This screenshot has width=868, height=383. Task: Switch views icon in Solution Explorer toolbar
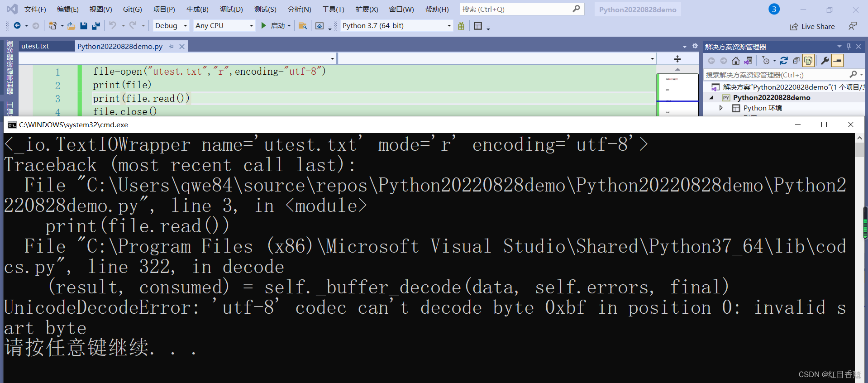pos(749,61)
